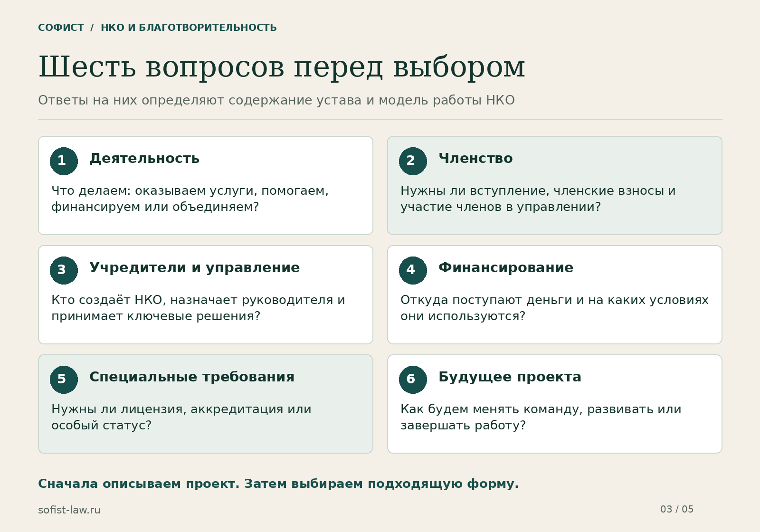Screen dimensions: 760x532
Task: Select the 'Будущее проекта' heading
Action: [x=510, y=377]
